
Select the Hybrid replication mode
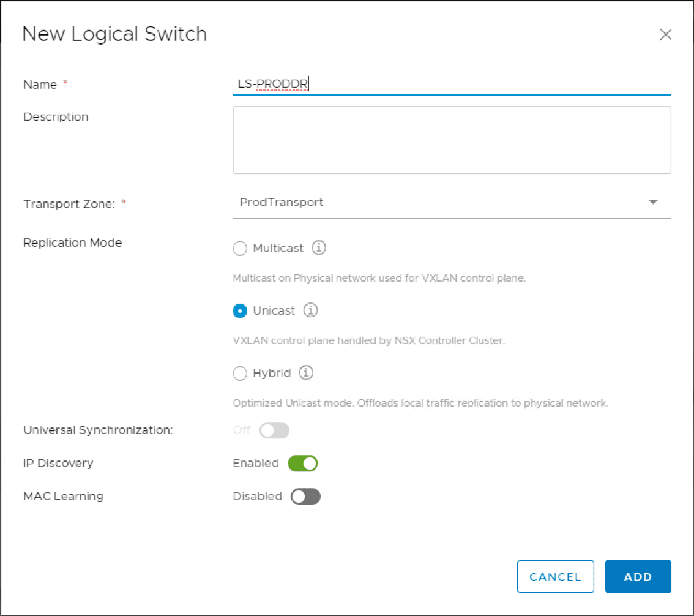(x=240, y=373)
